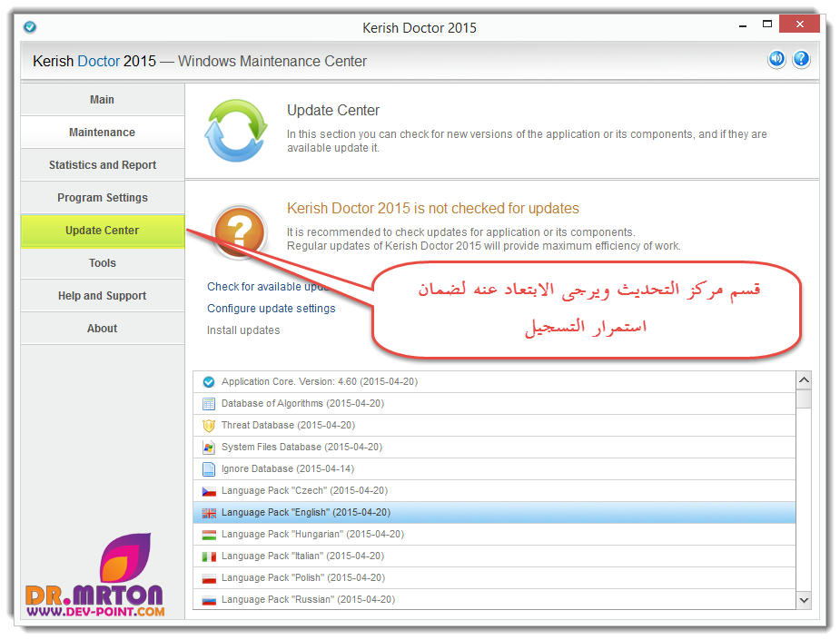Click System Files Database Windows icon
The image size is (840, 640).
(x=209, y=448)
